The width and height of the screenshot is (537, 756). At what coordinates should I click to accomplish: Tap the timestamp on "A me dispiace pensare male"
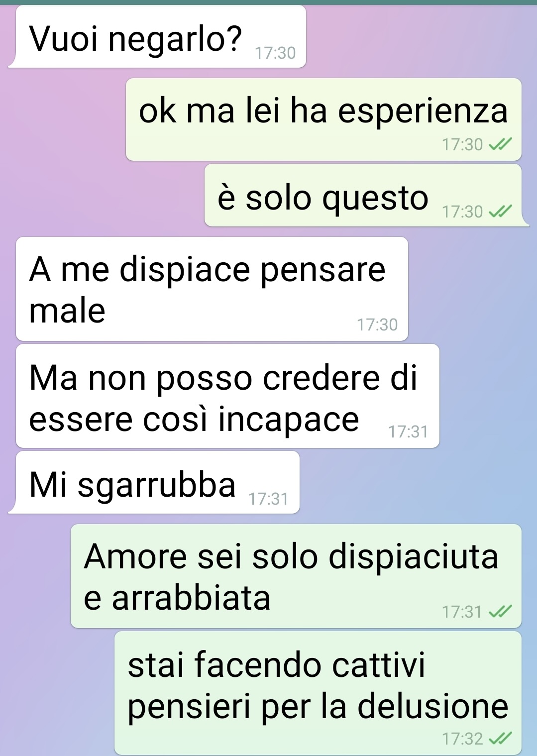tap(377, 325)
